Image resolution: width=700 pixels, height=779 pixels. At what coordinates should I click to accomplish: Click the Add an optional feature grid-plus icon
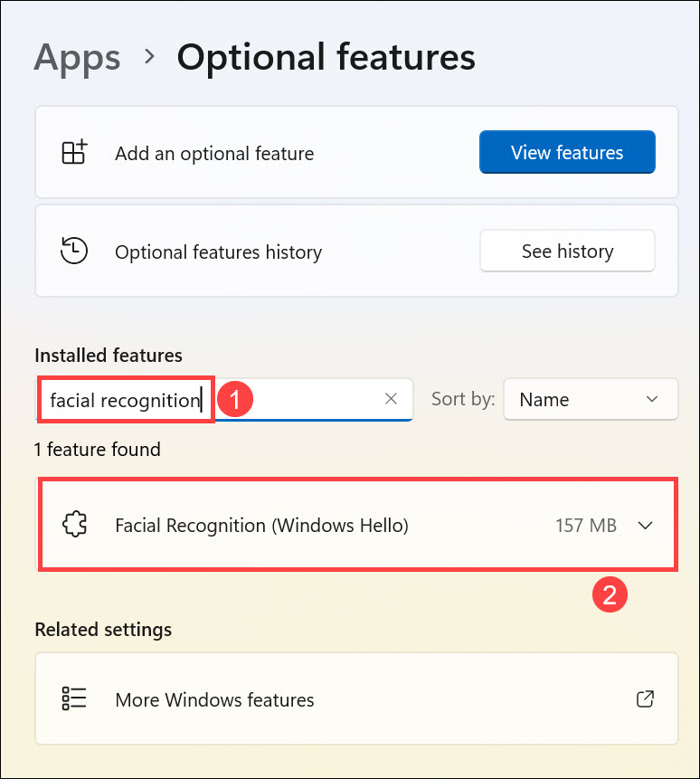74,153
